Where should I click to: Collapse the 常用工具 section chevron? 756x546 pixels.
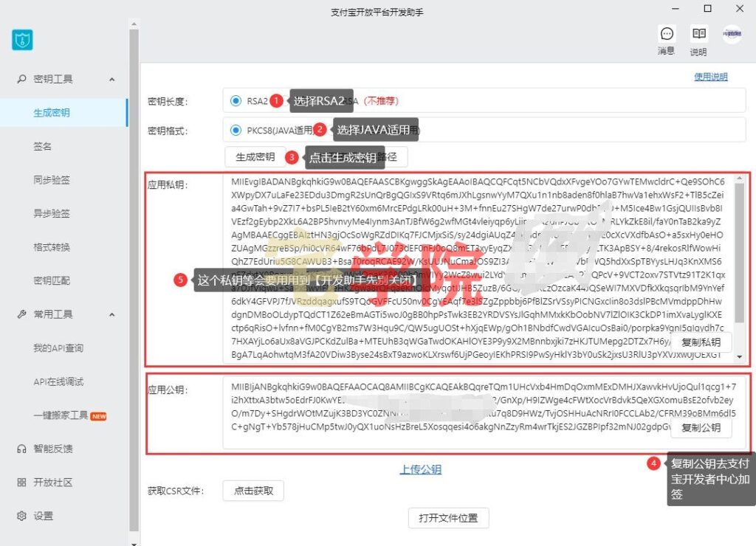(112, 314)
